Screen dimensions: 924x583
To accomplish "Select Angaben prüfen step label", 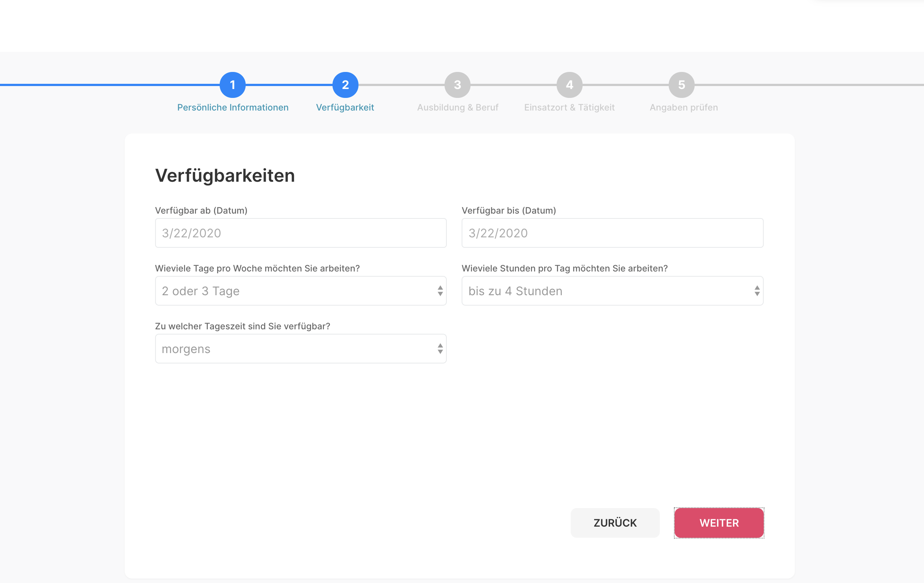I will coord(684,108).
